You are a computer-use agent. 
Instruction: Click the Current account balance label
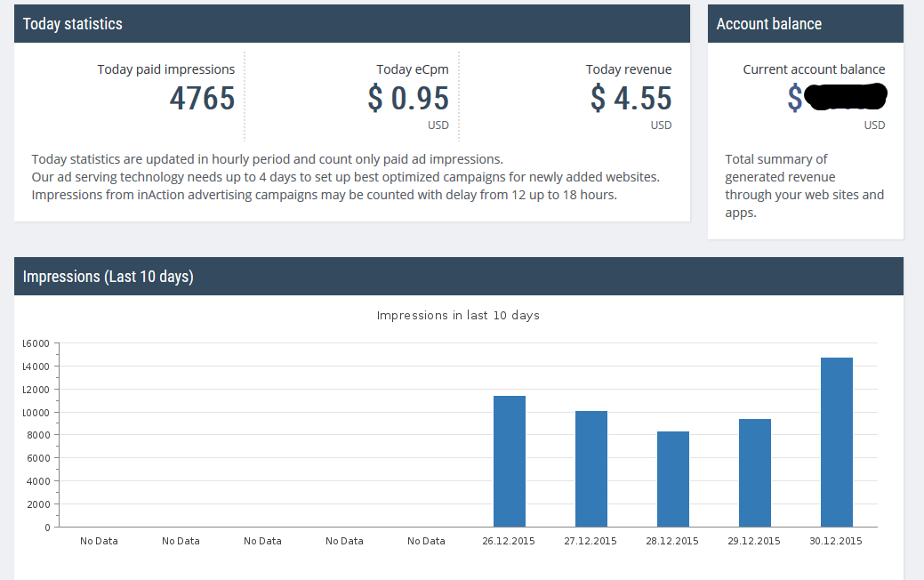814,69
